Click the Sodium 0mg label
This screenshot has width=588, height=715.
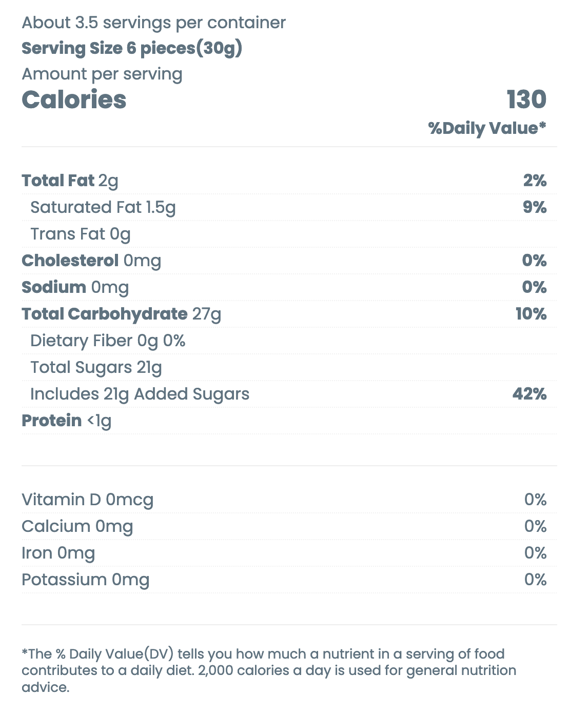[75, 287]
